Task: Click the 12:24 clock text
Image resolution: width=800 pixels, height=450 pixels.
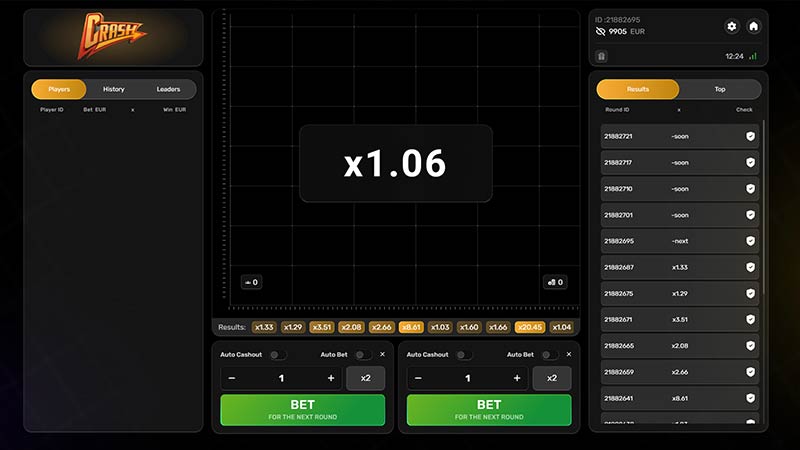Action: point(734,56)
